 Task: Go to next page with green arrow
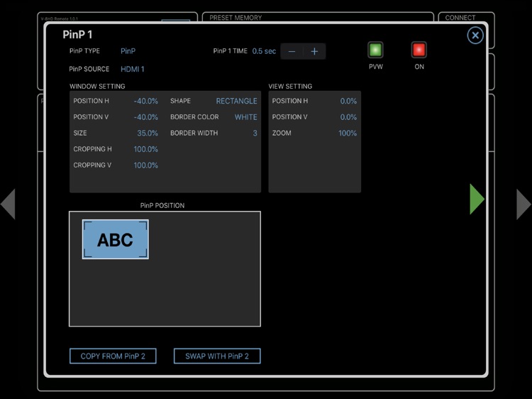[477, 199]
